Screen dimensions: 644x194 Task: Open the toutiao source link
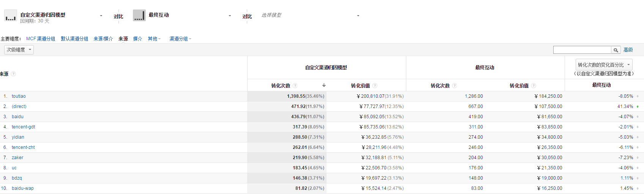[19, 96]
